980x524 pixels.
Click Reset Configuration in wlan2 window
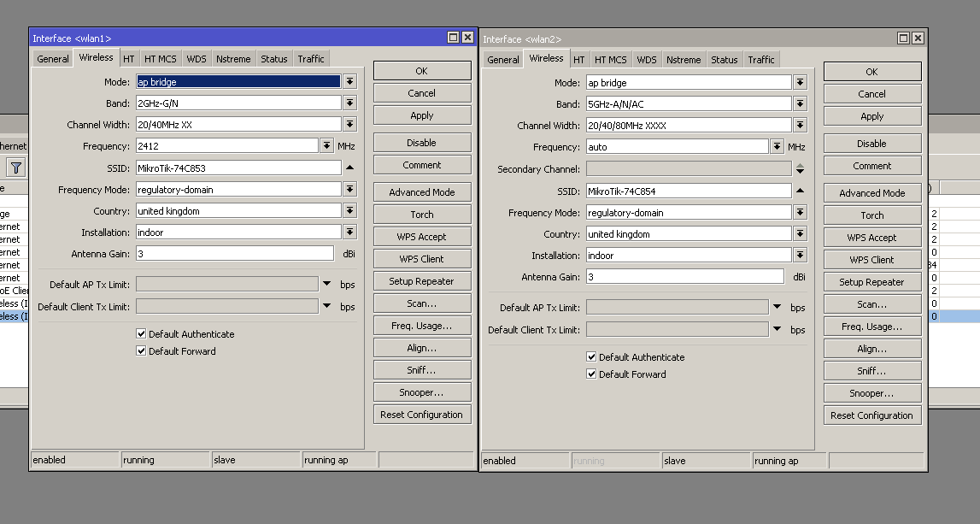pos(871,415)
